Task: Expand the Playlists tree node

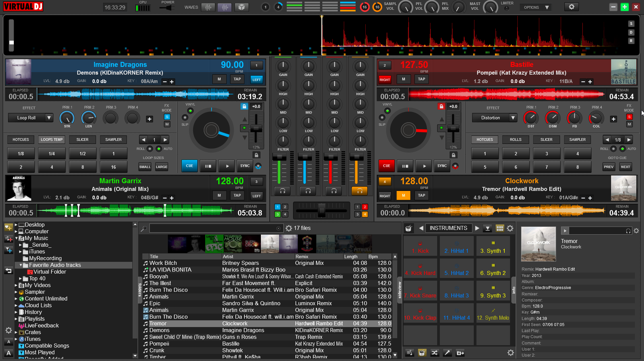Action: (16, 319)
